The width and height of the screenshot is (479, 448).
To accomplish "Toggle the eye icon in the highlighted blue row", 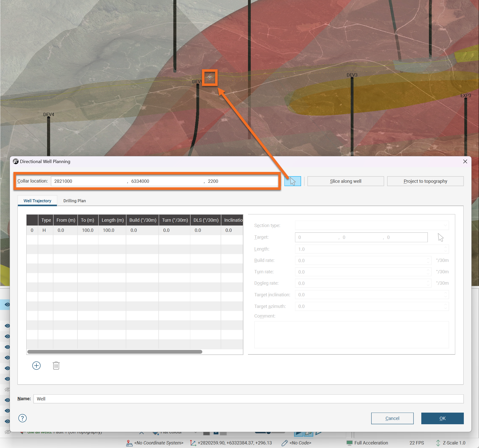I will tap(7, 305).
